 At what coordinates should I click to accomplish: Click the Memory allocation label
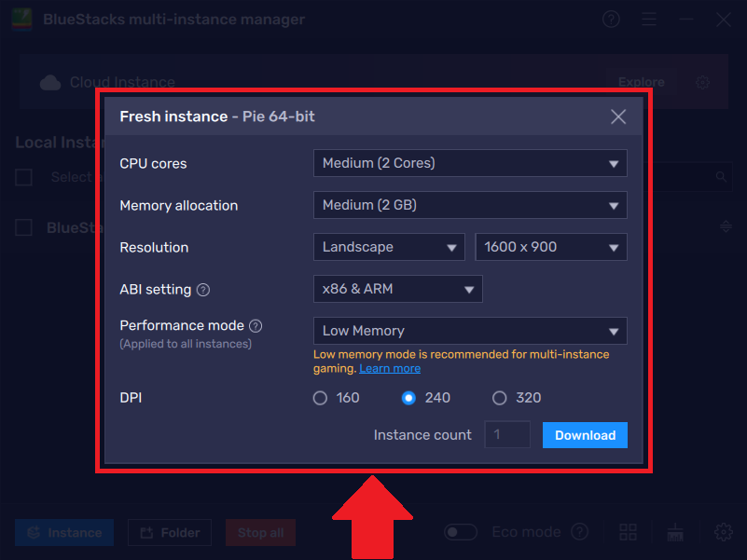tap(179, 206)
